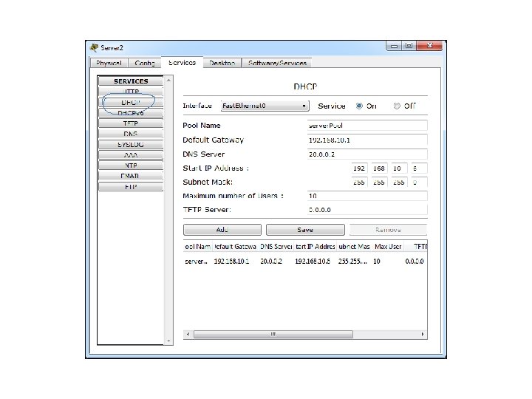Edit Subnet Mask third octet
The image size is (532, 399).
click(x=399, y=183)
